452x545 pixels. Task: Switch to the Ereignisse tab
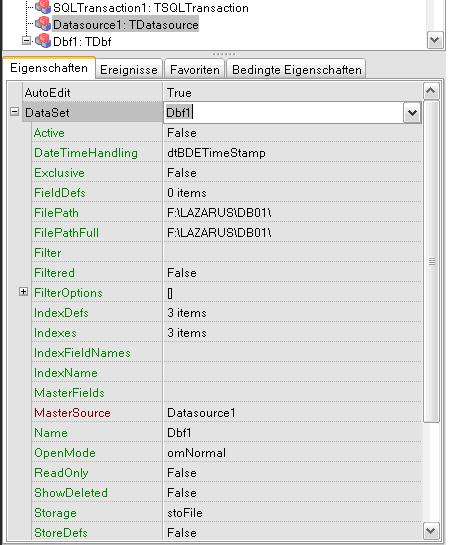point(129,70)
